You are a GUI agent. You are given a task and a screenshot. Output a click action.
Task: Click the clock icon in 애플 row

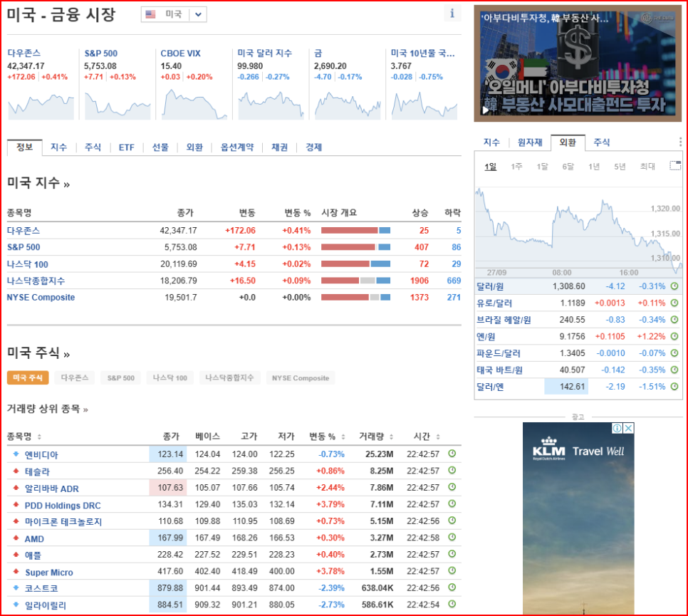(x=452, y=554)
